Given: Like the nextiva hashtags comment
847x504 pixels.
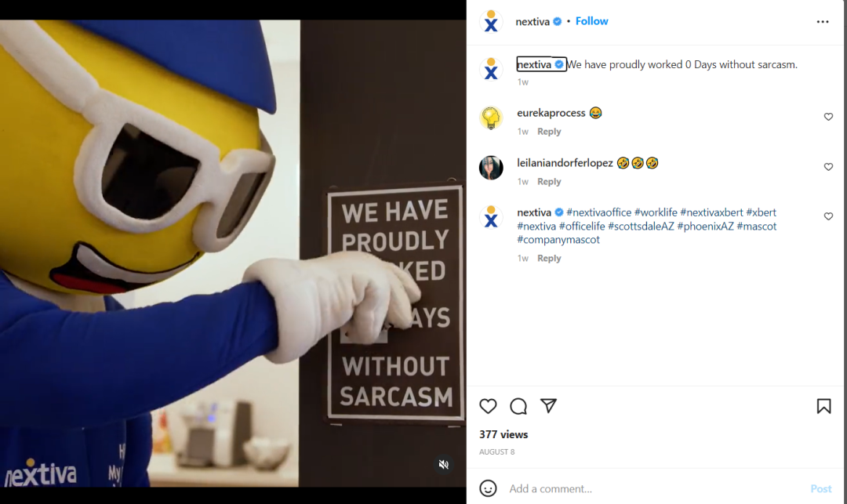Looking at the screenshot, I should [828, 216].
